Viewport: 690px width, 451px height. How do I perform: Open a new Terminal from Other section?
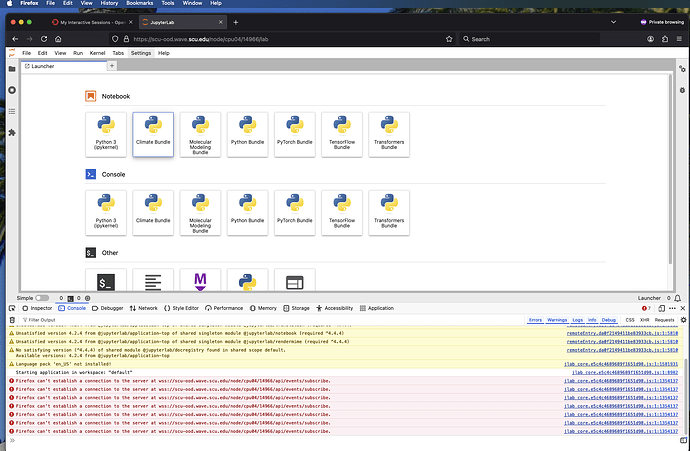(106, 280)
